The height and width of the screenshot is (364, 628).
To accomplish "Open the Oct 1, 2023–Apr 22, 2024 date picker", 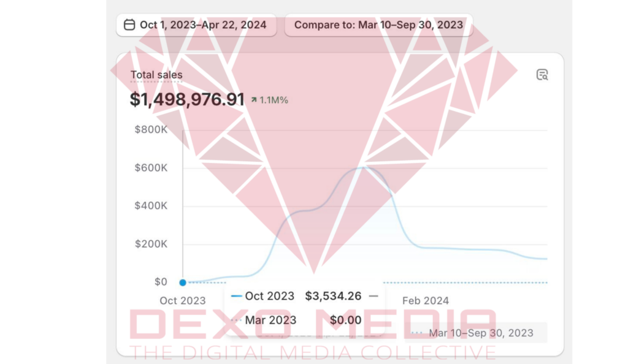I will (x=196, y=25).
